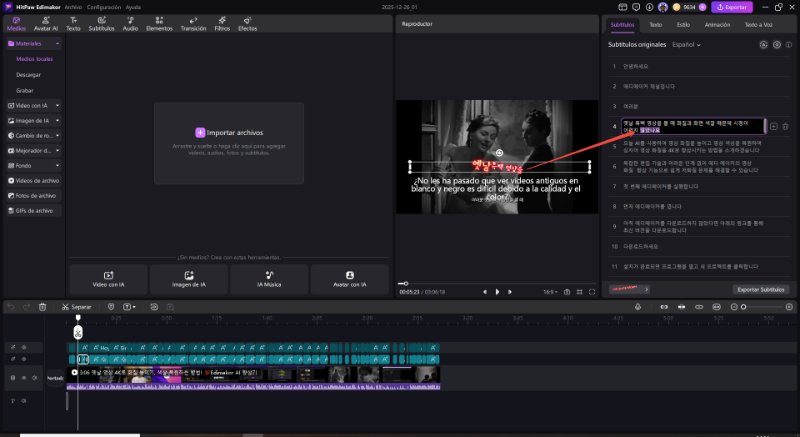This screenshot has width=800, height=437.
Task: Toggle timeline link icon
Action: (699, 307)
